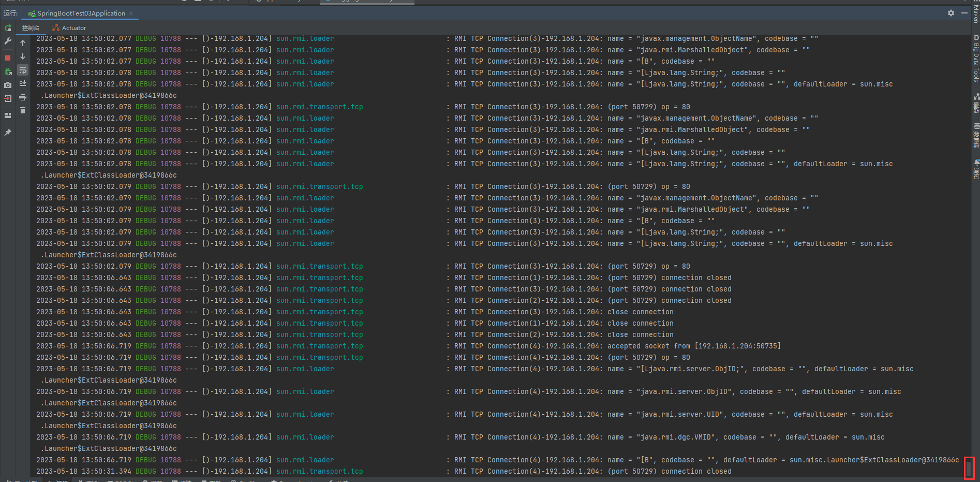Pin the run tab
This screenshot has height=482, width=980.
coord(8,133)
